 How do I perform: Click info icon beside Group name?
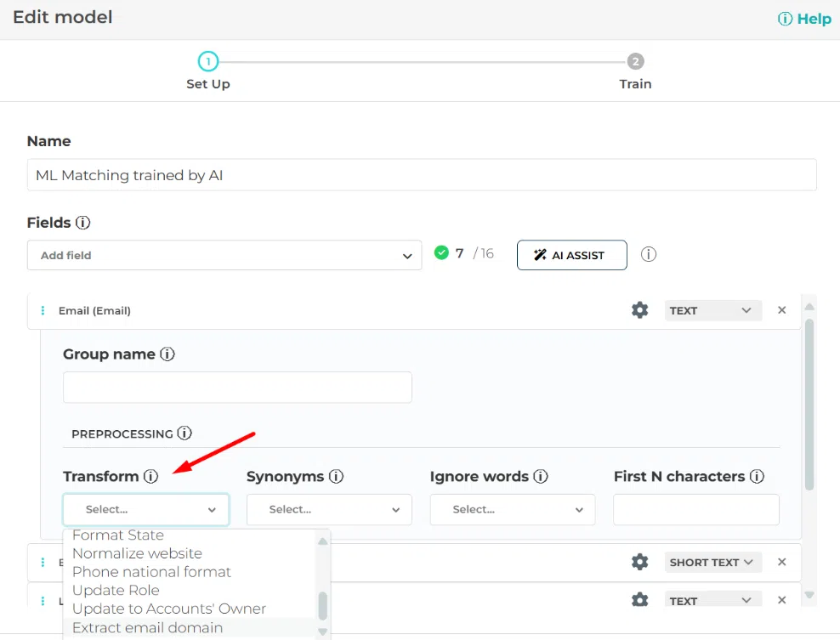click(x=167, y=354)
